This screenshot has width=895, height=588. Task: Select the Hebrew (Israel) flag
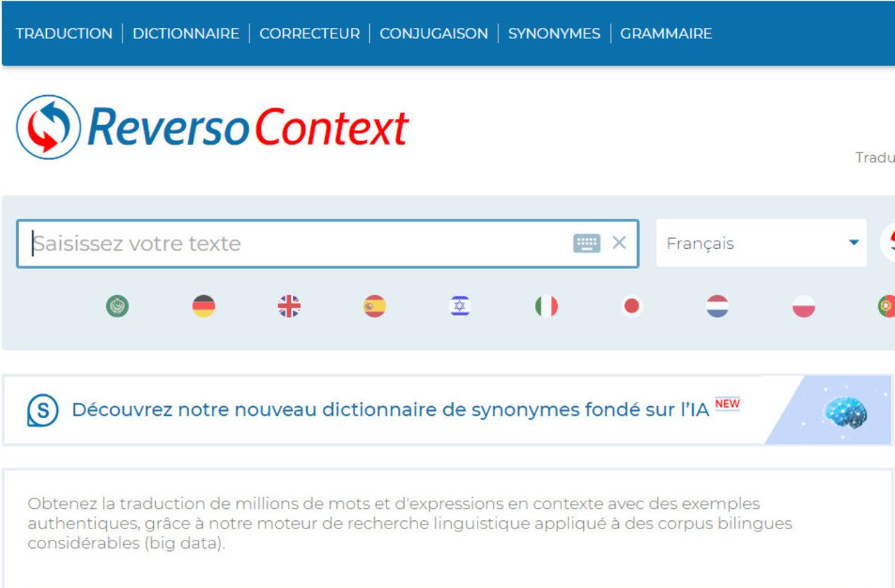coord(460,306)
